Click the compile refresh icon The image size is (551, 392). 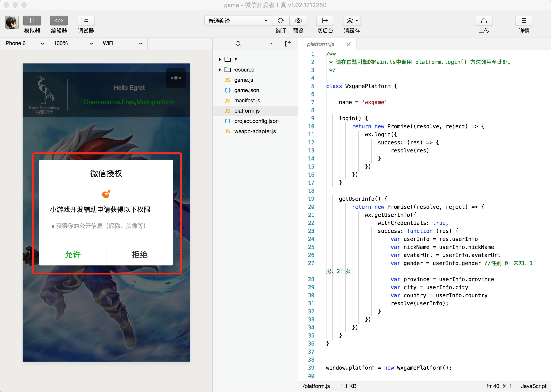click(280, 21)
